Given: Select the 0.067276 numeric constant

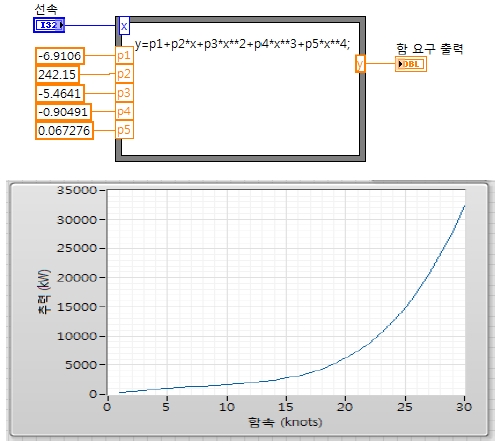Looking at the screenshot, I should [64, 131].
